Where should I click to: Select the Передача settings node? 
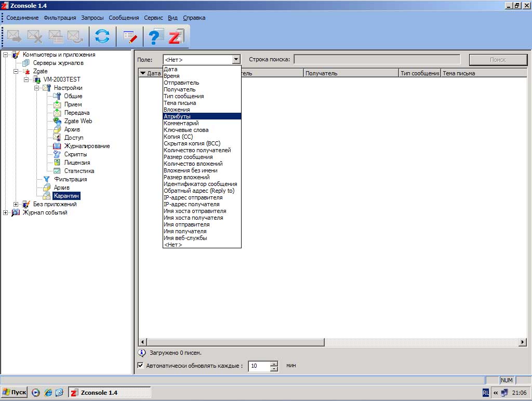point(77,113)
